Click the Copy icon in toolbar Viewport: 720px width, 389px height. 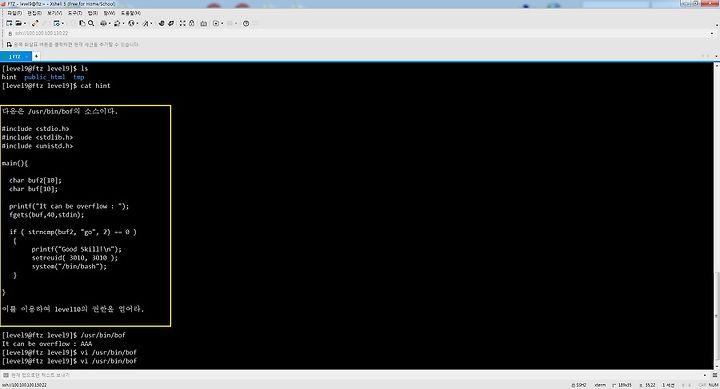pos(82,23)
